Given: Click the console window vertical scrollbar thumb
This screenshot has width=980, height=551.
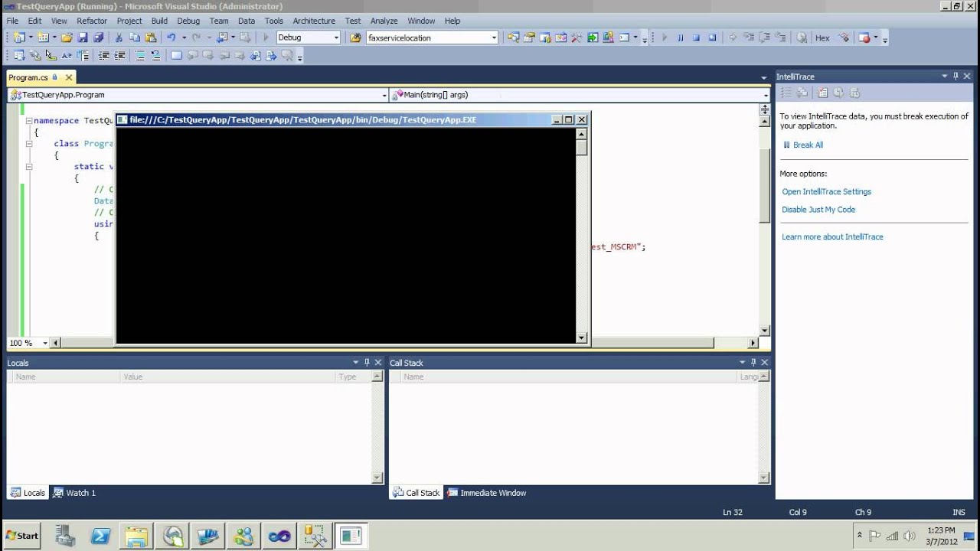Looking at the screenshot, I should tap(582, 147).
